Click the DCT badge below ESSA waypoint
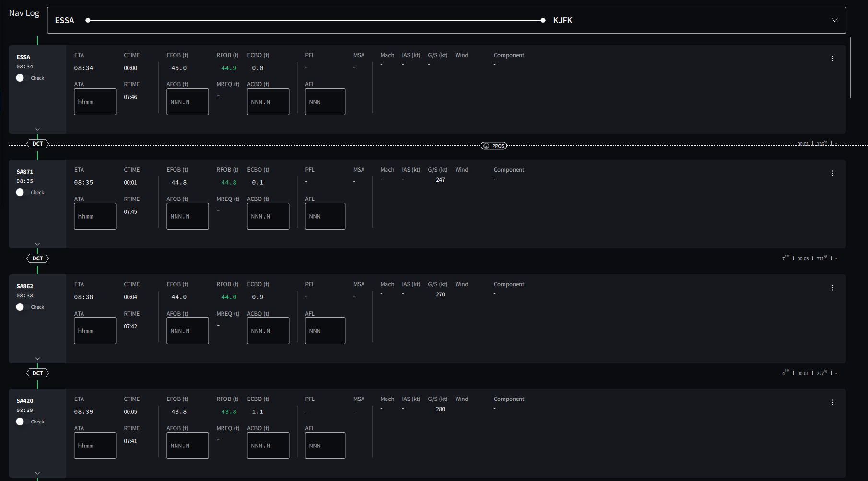This screenshot has width=868, height=481. (37, 144)
